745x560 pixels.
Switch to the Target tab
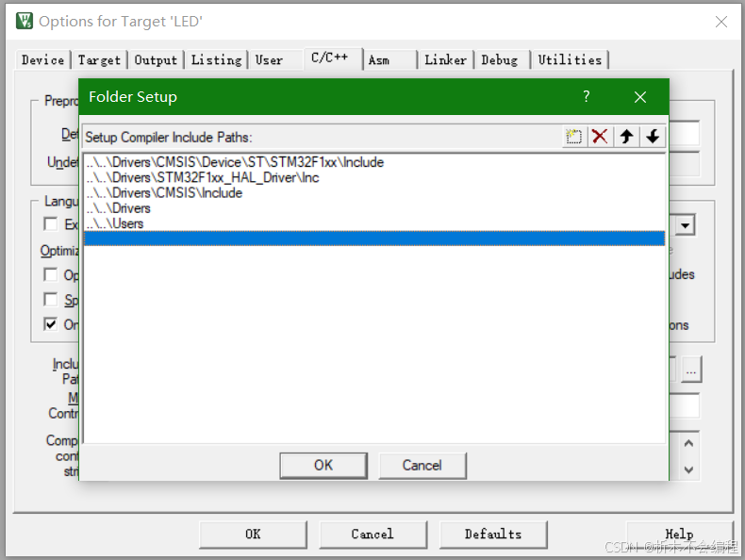tap(99, 59)
